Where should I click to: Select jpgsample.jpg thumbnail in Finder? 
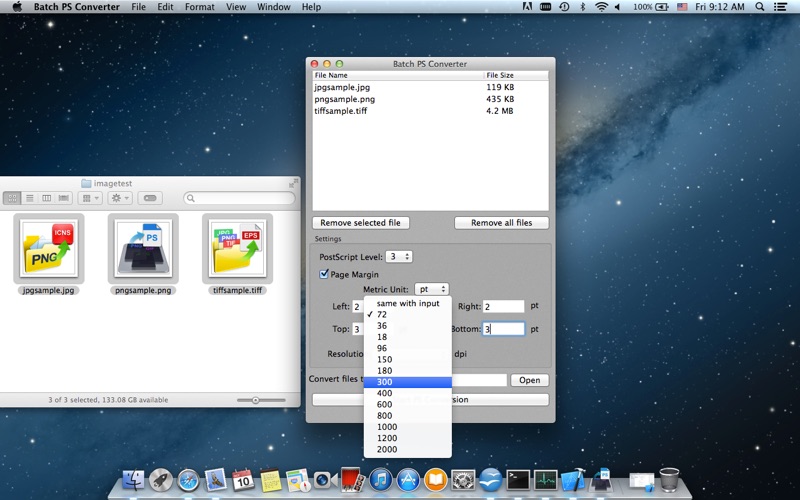click(49, 248)
